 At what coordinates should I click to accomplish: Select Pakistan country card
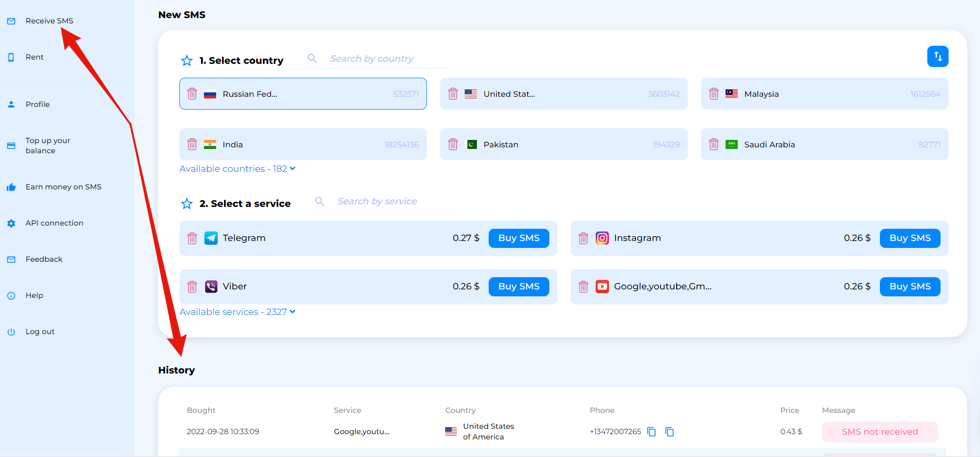click(x=564, y=144)
